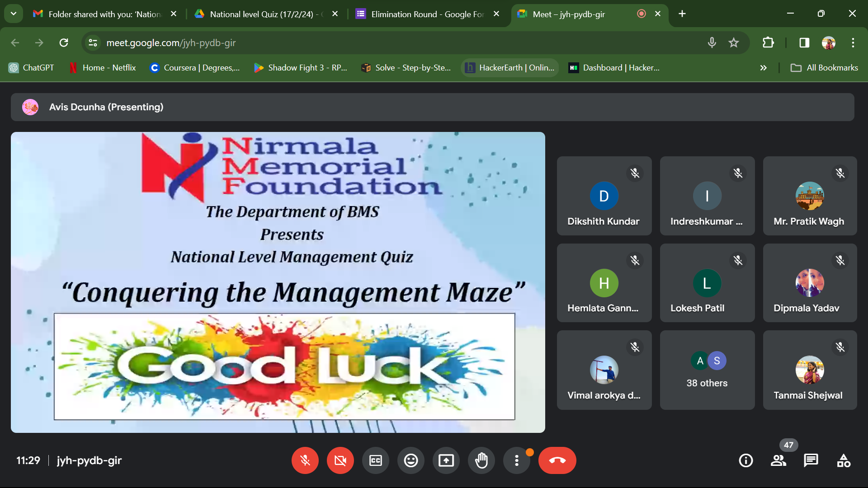
Task: Toggle closed captions
Action: pos(376,460)
